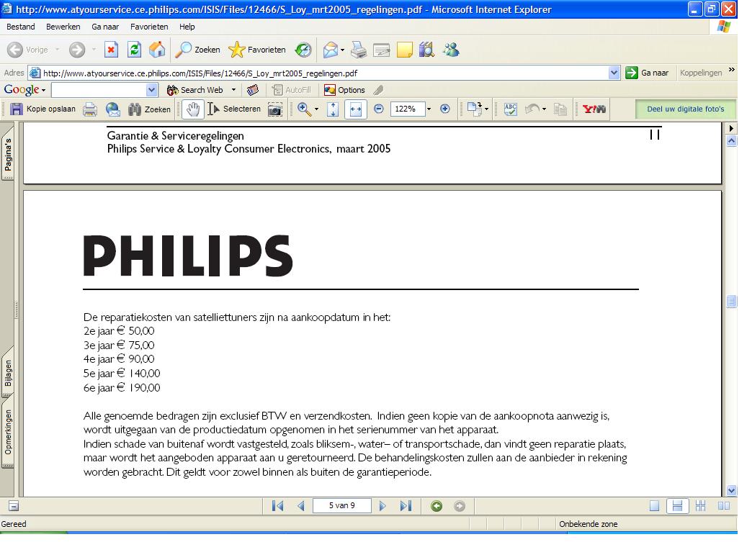This screenshot has height=560, width=747.
Task: Click the IE Print icon
Action: [359, 50]
